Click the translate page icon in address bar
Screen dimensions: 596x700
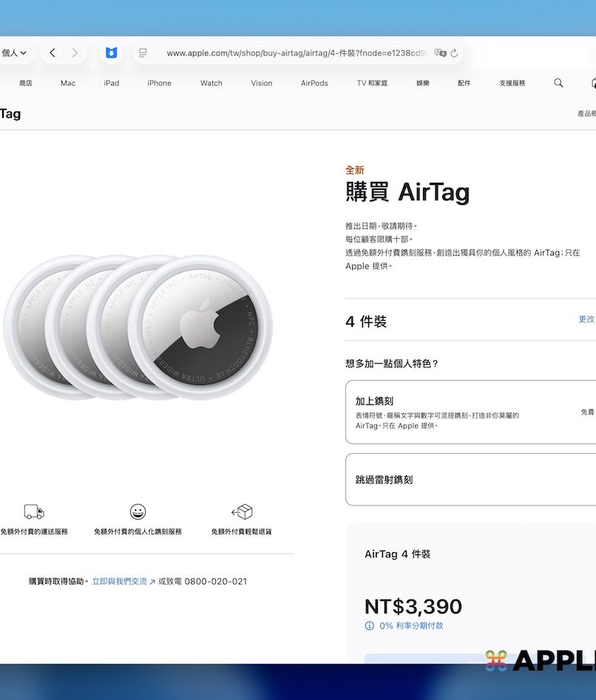pyautogui.click(x=440, y=53)
